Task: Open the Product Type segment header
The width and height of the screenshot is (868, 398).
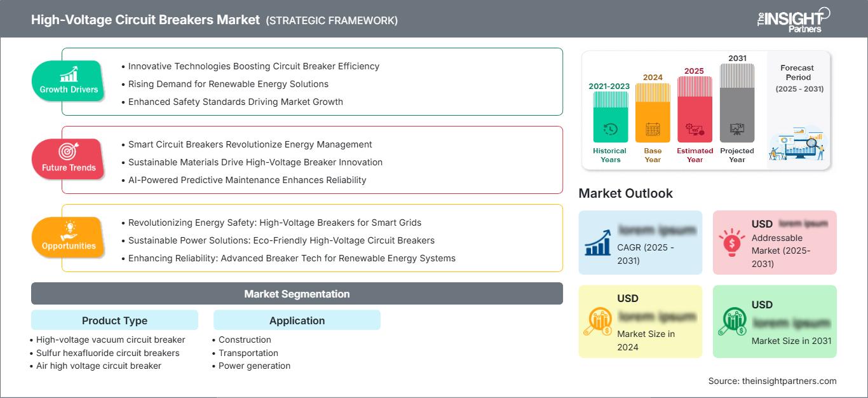Action: point(114,320)
